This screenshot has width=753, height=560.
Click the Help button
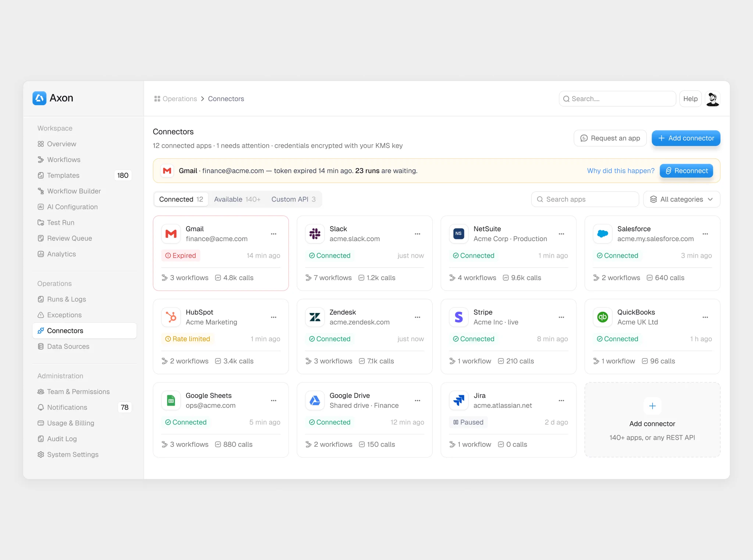point(690,99)
